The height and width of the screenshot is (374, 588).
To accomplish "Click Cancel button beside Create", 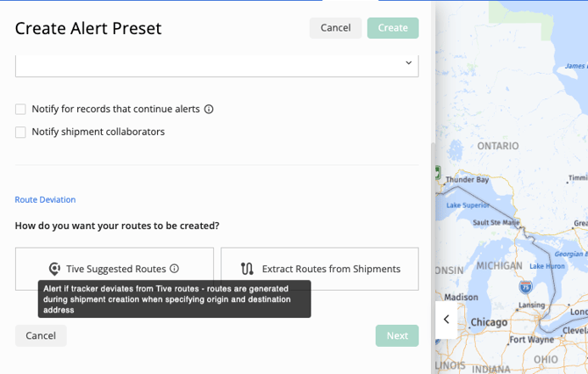I will (335, 28).
